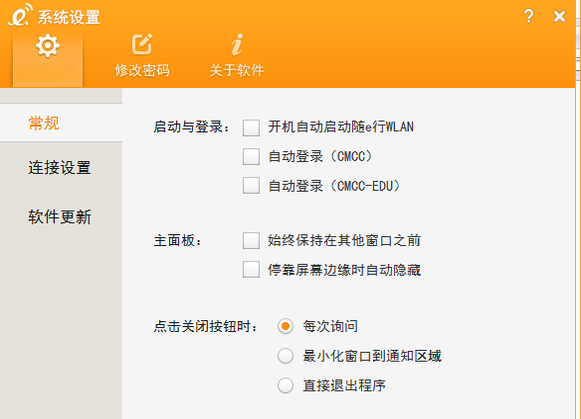Viewport: 581px width, 419px height.
Task: Open the 关于软件 info icon
Action: 237,44
